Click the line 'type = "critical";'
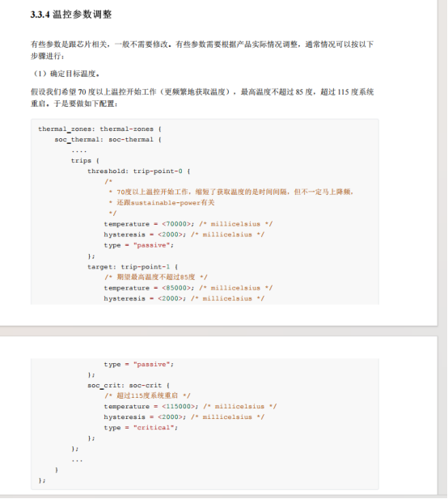This screenshot has height=499, width=448. pyautogui.click(x=141, y=428)
